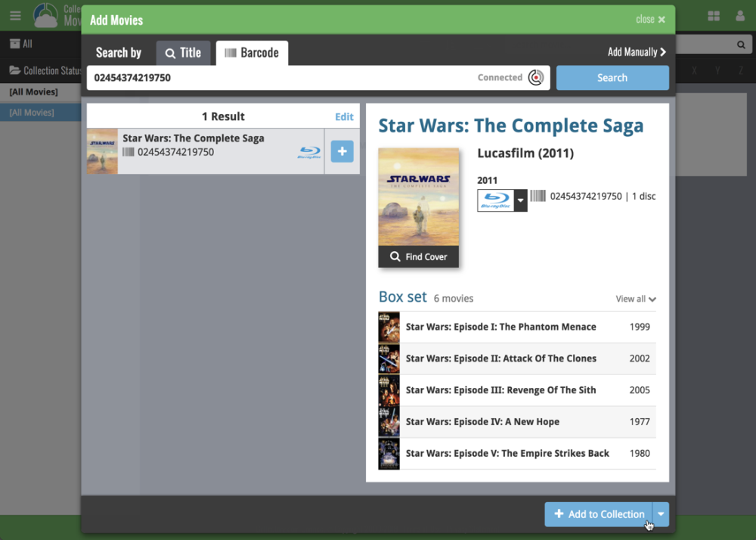Click the year 1980 next to Empire Strikes Back

pos(640,454)
